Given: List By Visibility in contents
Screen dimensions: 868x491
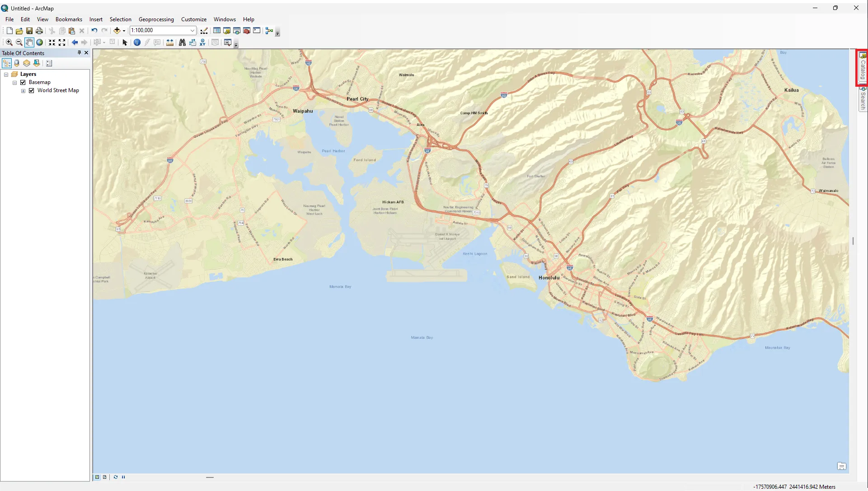Looking at the screenshot, I should tap(27, 63).
